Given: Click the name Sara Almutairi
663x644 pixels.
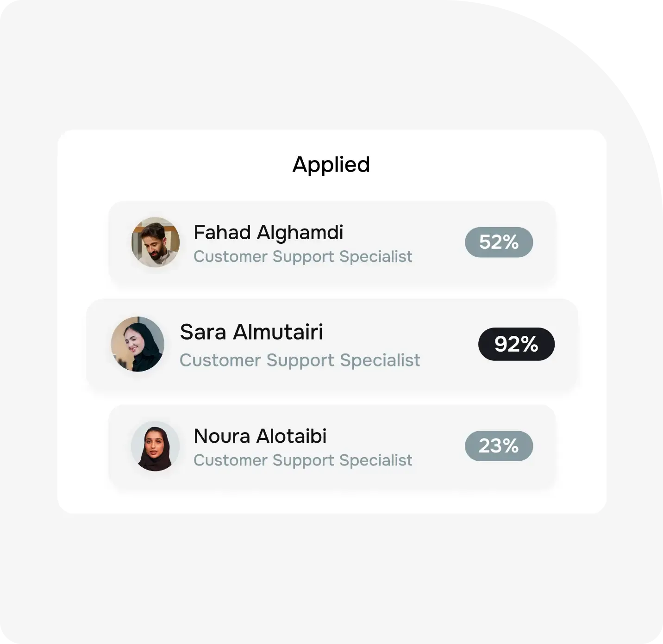Looking at the screenshot, I should pos(252,332).
